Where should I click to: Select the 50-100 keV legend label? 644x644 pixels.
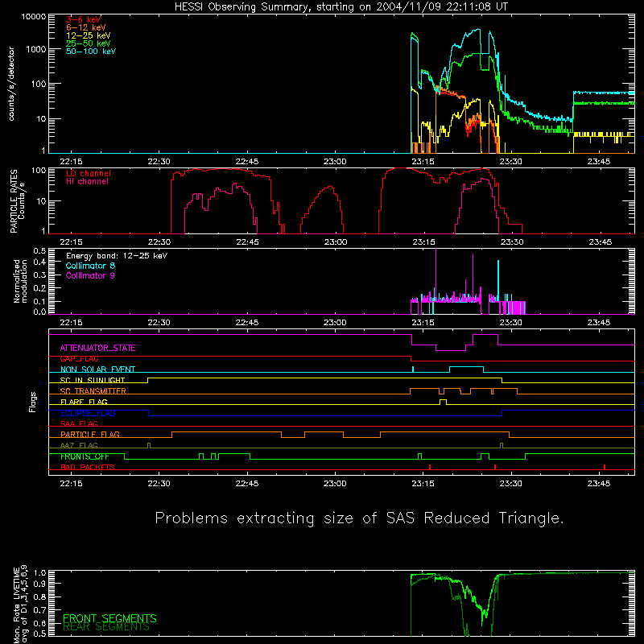pos(91,52)
